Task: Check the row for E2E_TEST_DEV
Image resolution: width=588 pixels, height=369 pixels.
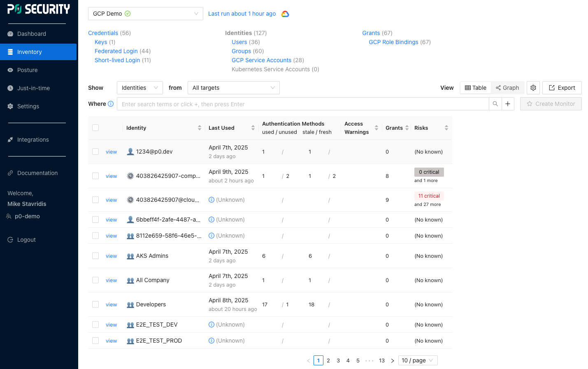Action: (95, 325)
